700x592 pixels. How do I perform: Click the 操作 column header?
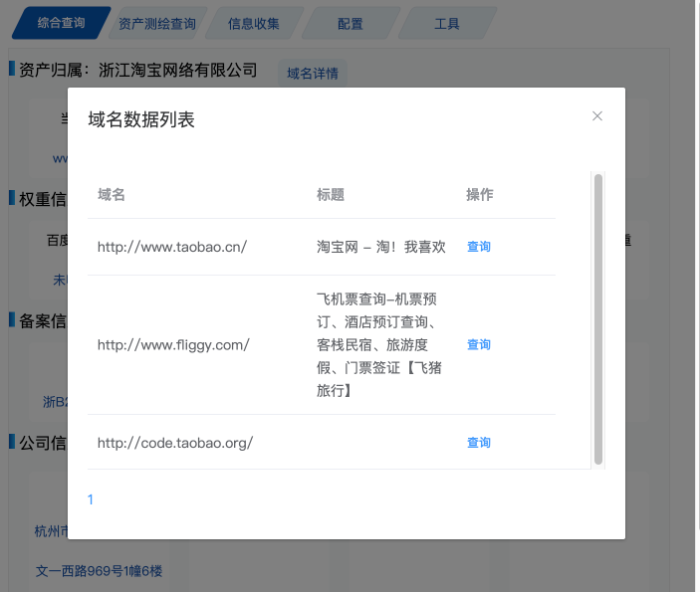(480, 194)
